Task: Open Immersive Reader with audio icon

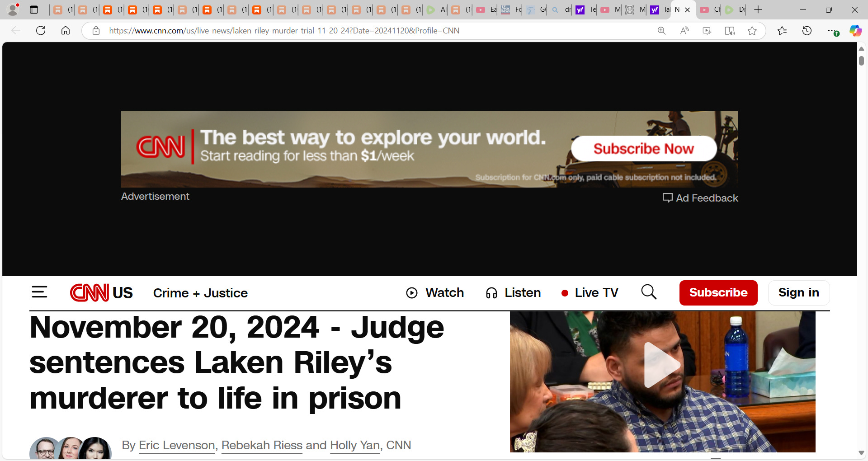Action: tap(730, 30)
